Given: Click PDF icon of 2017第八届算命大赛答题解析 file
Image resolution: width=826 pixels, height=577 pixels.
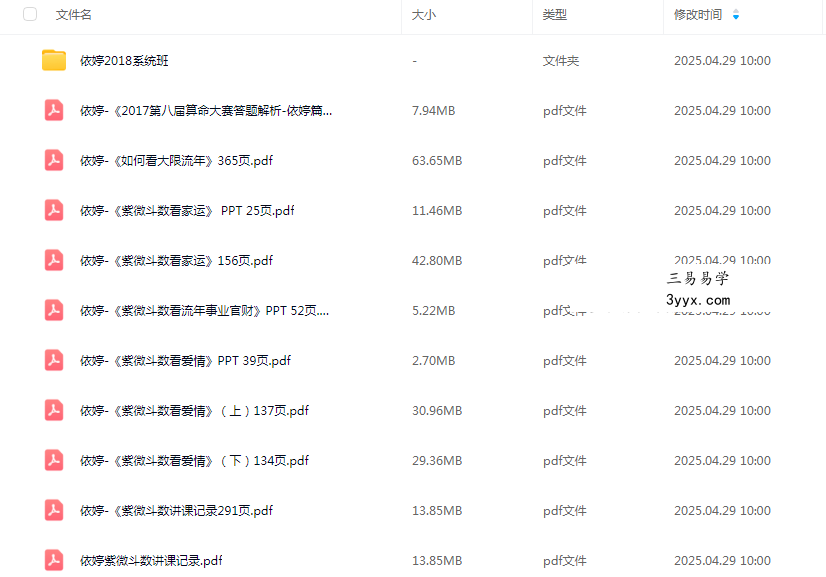Looking at the screenshot, I should tap(54, 110).
